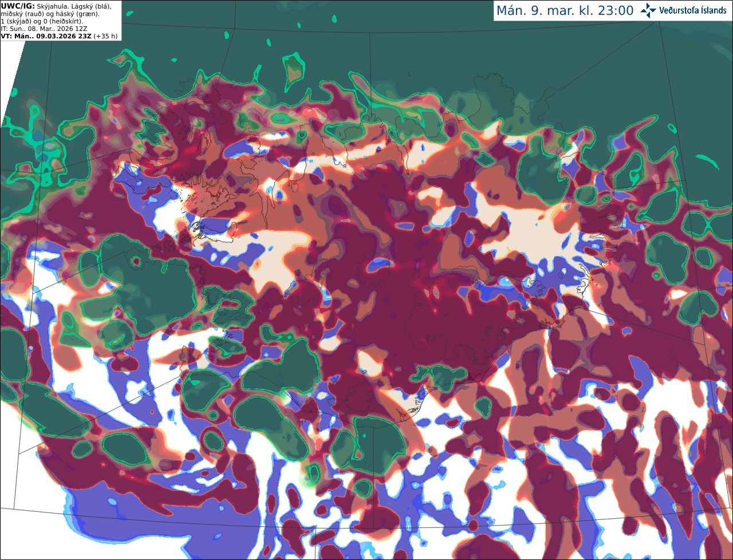This screenshot has height=560, width=733.
Task: Click the '1 (skýjað) og 0 (heiðskírt).' legend line
Action: point(42,21)
